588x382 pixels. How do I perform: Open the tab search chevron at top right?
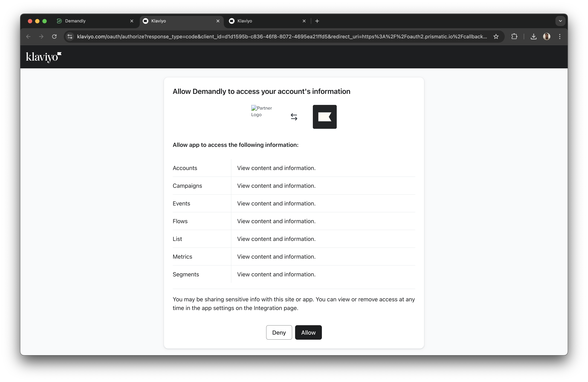(560, 21)
